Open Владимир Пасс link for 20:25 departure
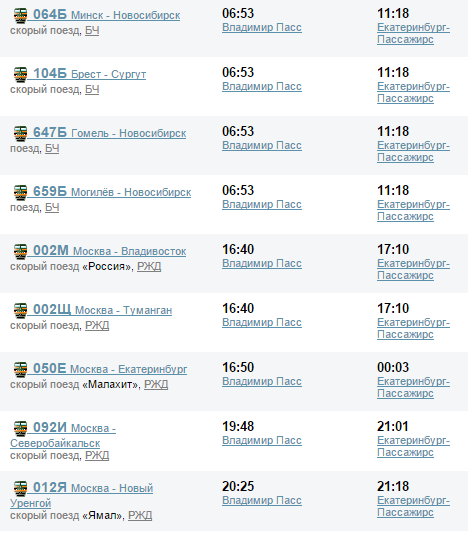The height and width of the screenshot is (533, 468). [x=262, y=500]
